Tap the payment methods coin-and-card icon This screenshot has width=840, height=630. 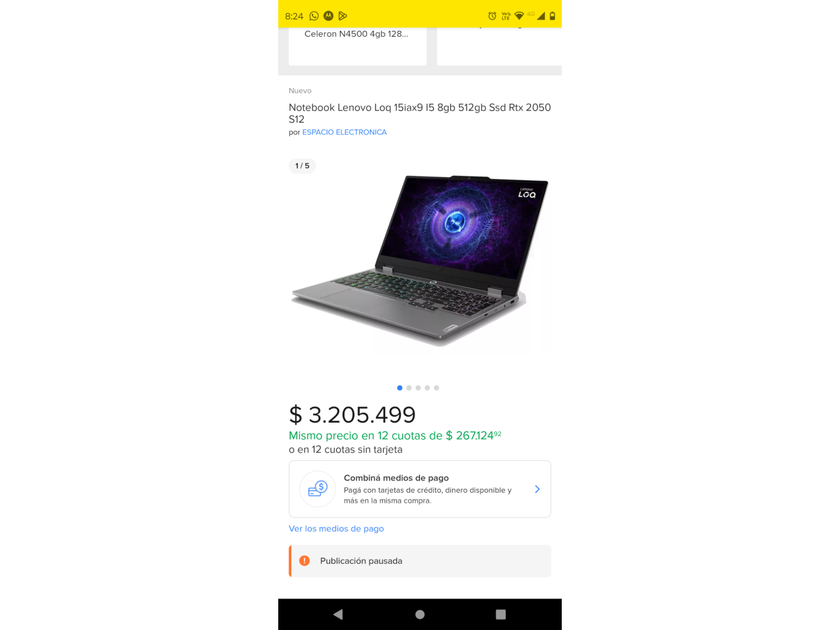[x=318, y=489]
